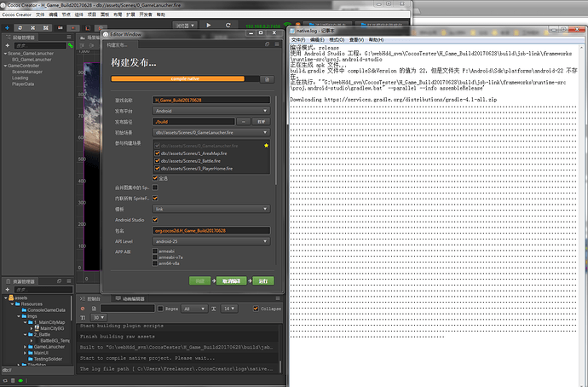
Task: Toggle the 2_Battle.fire scene checkbox
Action: 157,161
